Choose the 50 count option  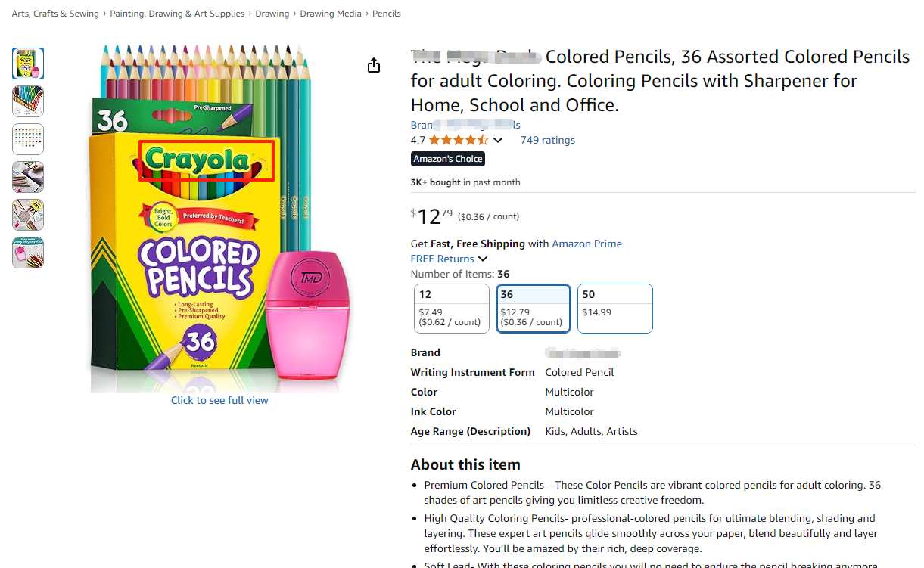[614, 309]
